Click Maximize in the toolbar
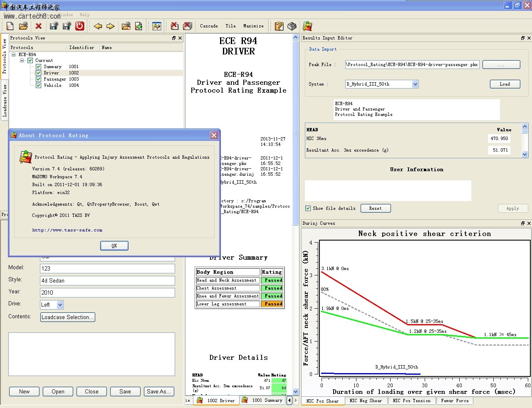This screenshot has height=408, width=532. (x=253, y=26)
